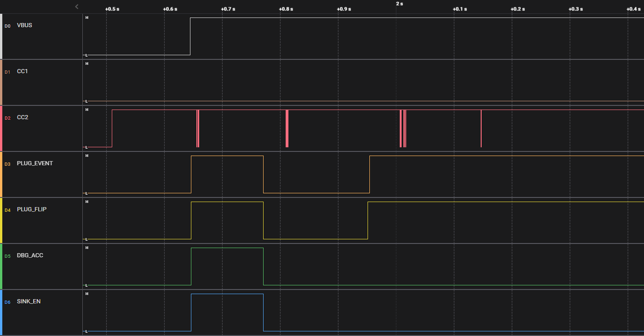Viewport: 644px width, 336px height.
Task: Click the 2 s marker on the timeline
Action: [x=398, y=4]
